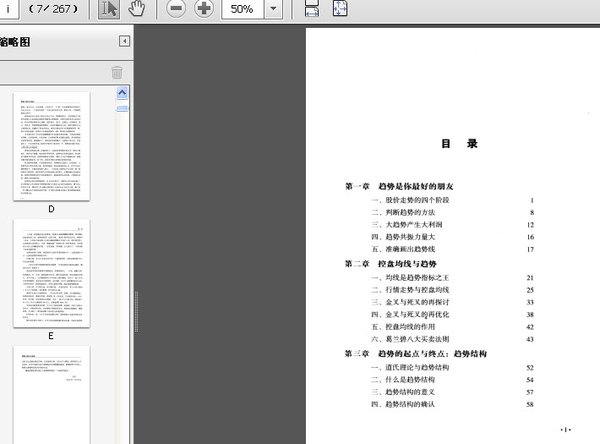
Task: Click contents entry 股价走势的四个阶段
Action: 410,200
